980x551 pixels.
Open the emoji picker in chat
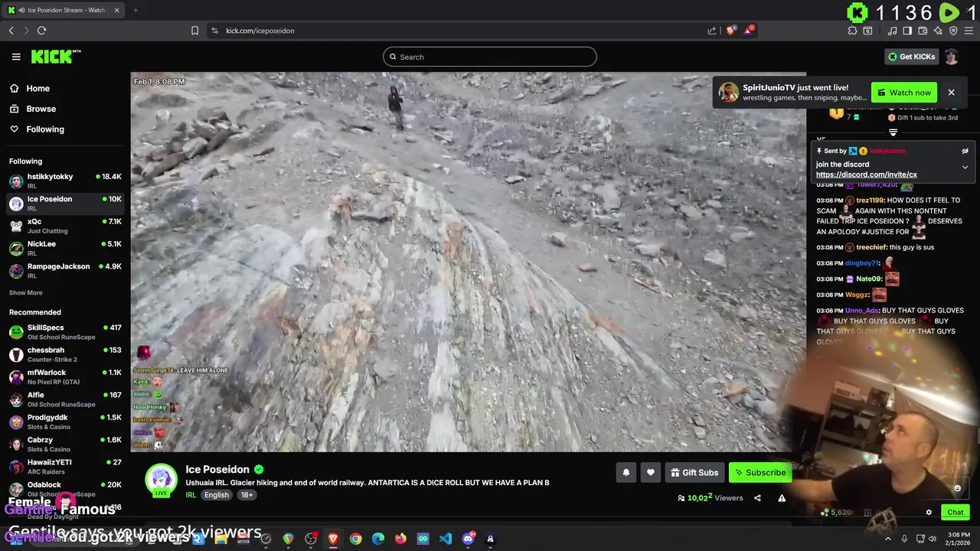pos(957,488)
